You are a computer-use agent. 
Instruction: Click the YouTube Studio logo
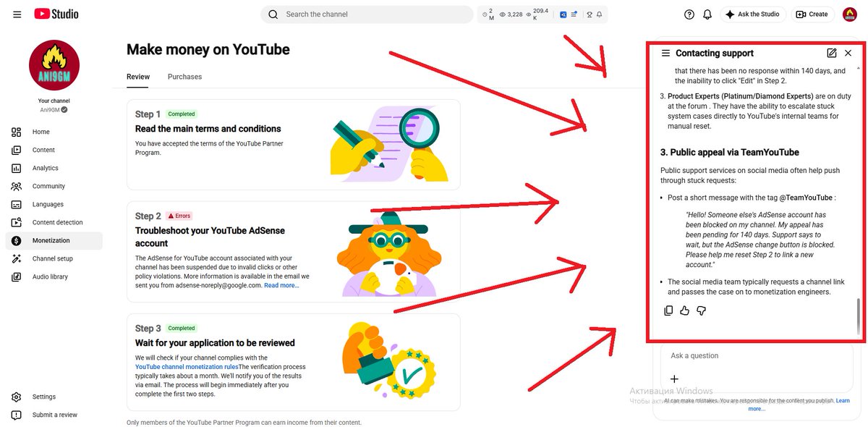[x=57, y=14]
